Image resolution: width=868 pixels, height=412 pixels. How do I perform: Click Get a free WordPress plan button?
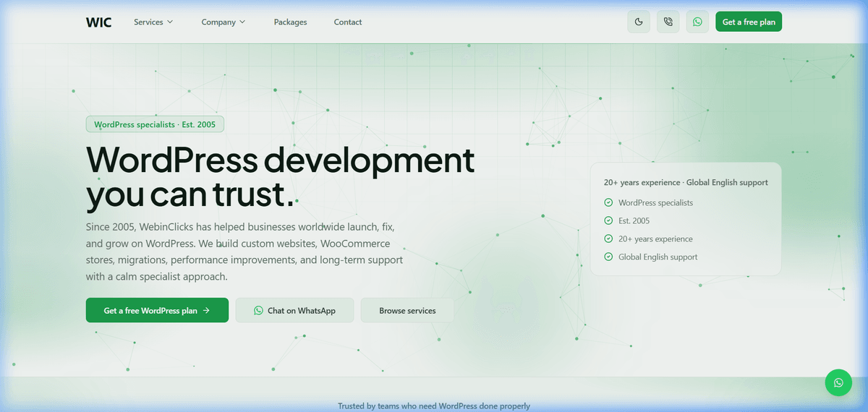157,310
